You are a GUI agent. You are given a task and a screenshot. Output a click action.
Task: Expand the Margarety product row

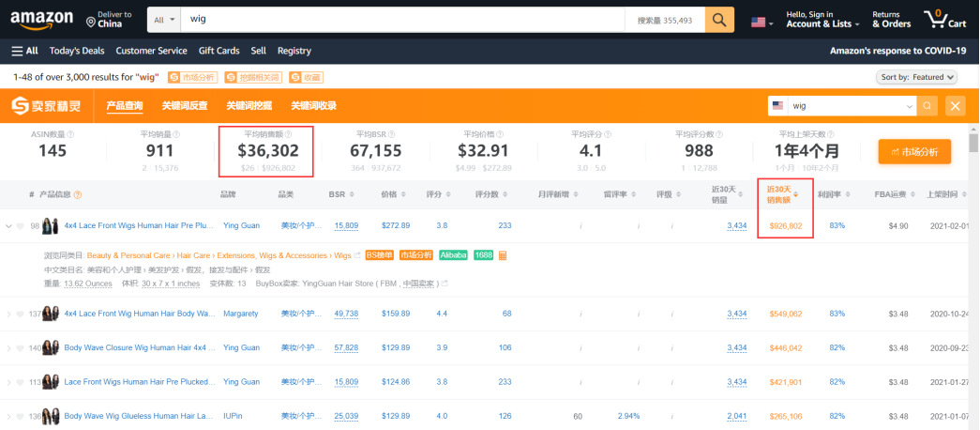click(x=8, y=314)
